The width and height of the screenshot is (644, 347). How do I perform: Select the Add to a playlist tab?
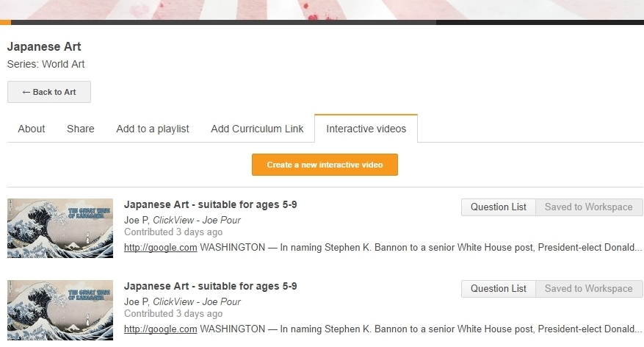coord(153,129)
